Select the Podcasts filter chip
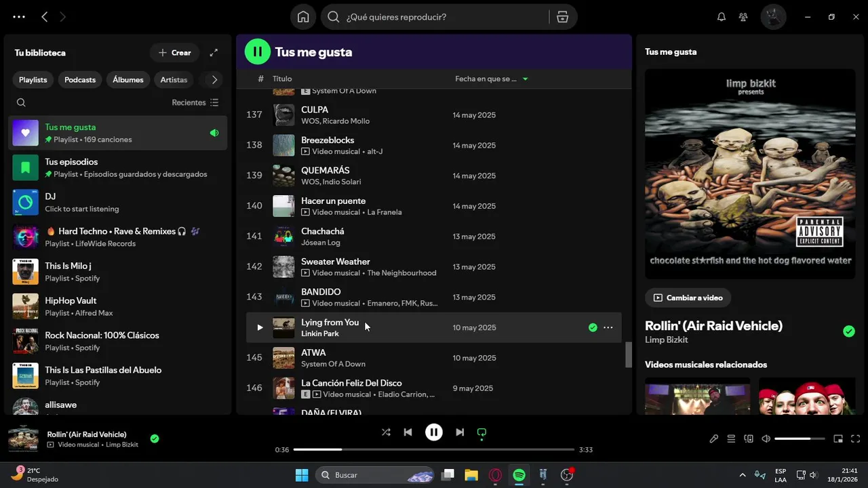Image resolution: width=868 pixels, height=488 pixels. (80, 79)
